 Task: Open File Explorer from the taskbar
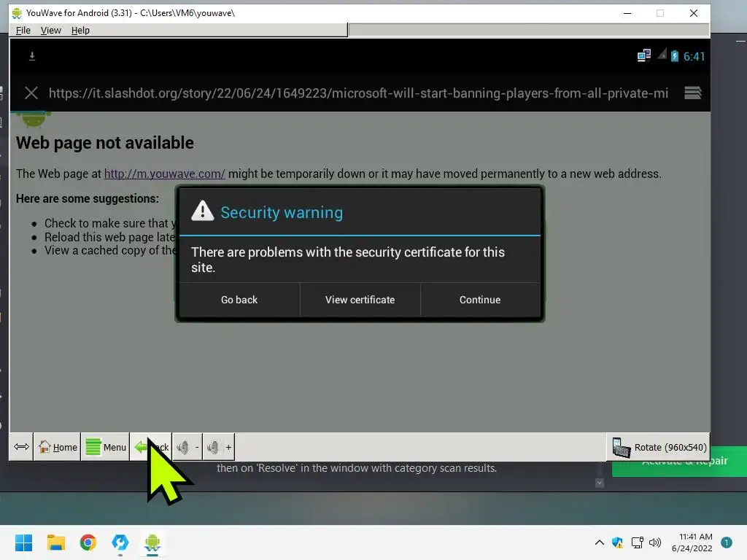(55, 542)
